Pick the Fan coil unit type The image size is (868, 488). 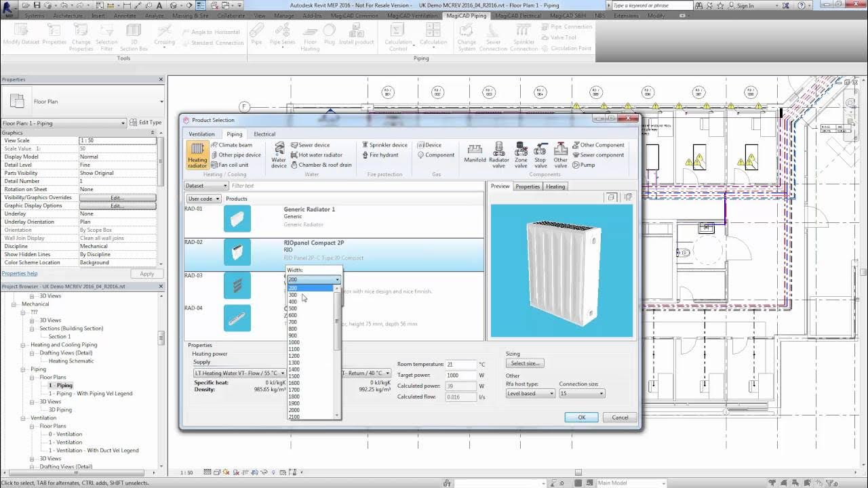[x=229, y=165]
